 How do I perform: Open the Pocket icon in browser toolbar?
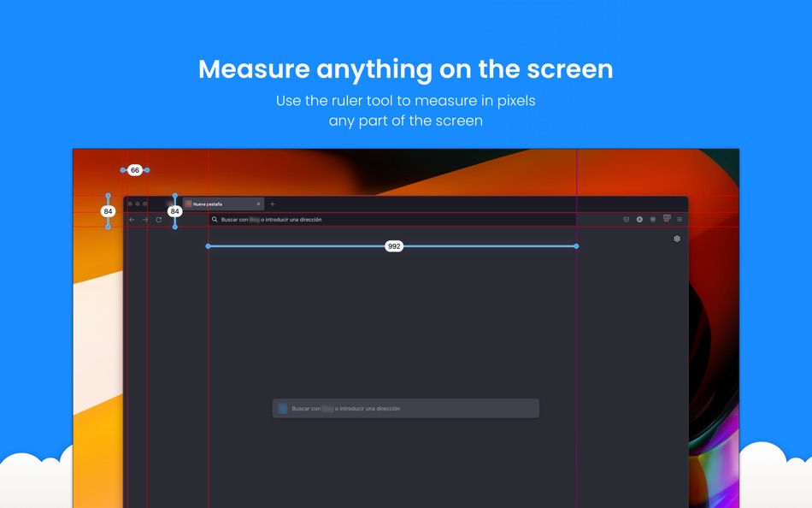click(x=626, y=220)
